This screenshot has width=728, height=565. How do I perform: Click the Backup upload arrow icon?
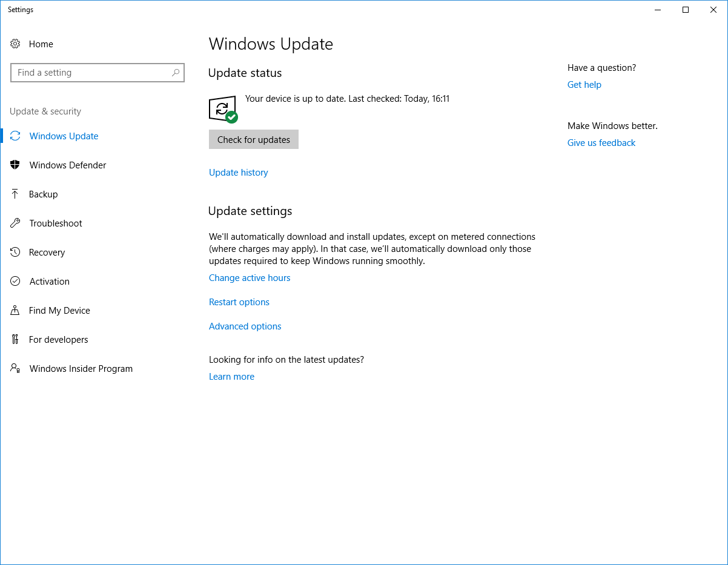pyautogui.click(x=15, y=194)
